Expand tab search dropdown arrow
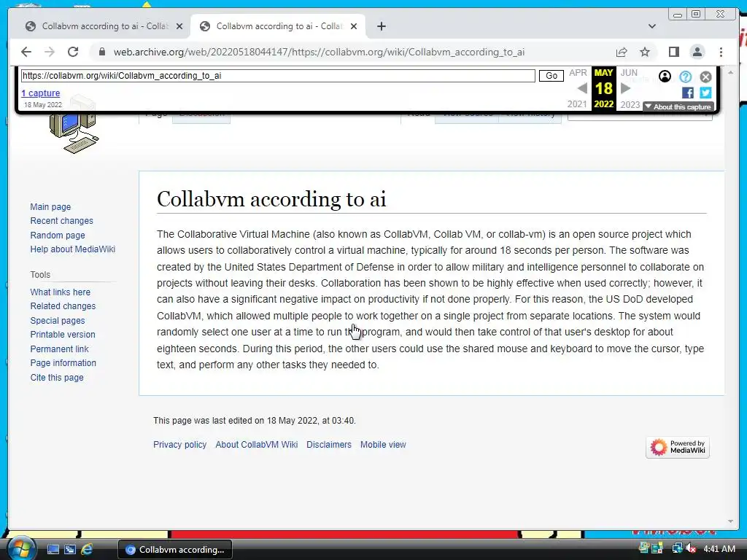 (651, 26)
